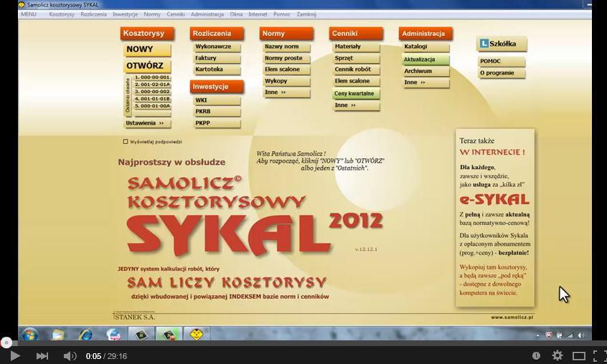Open the Inwestycje menu in menu bar
The image size is (607, 364).
125,14
